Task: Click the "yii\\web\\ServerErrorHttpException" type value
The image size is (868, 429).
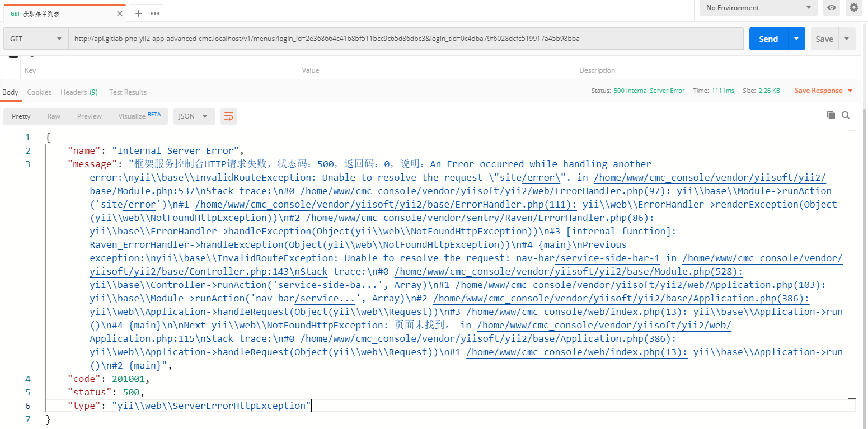Action: [x=211, y=406]
